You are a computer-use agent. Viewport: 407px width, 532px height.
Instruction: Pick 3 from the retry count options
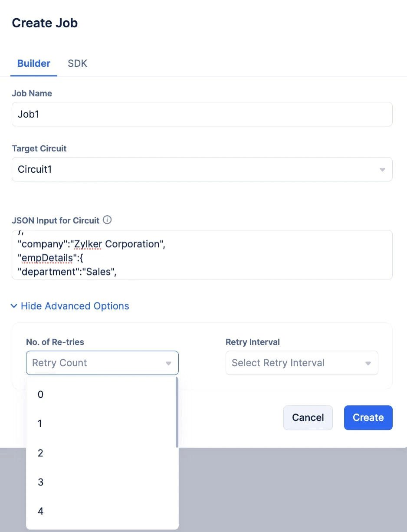(40, 482)
